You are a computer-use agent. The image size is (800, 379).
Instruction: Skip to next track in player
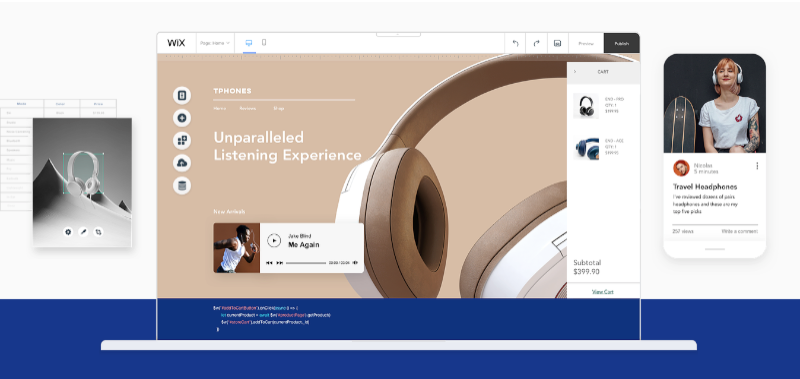(280, 263)
